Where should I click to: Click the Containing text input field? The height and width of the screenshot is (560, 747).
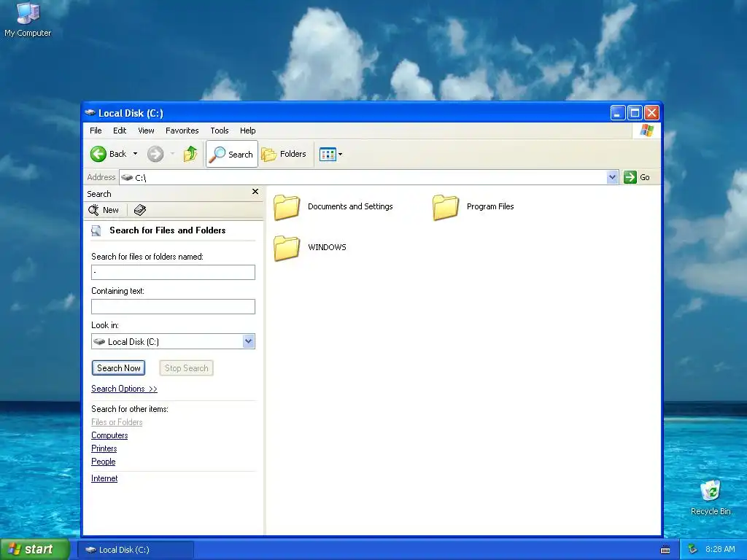click(x=173, y=307)
